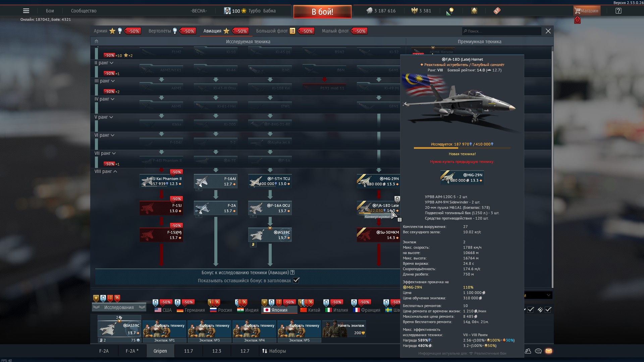Viewport: 644px width, 362px height.
Task: Open the help question mark icon
Action: pyautogui.click(x=619, y=11)
